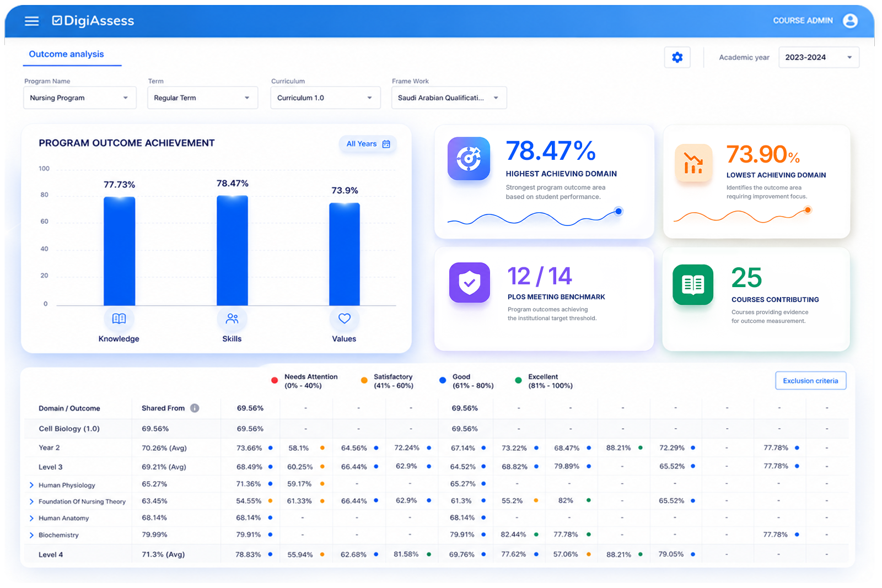
Task: Click the 25 courses contributing value
Action: (747, 278)
